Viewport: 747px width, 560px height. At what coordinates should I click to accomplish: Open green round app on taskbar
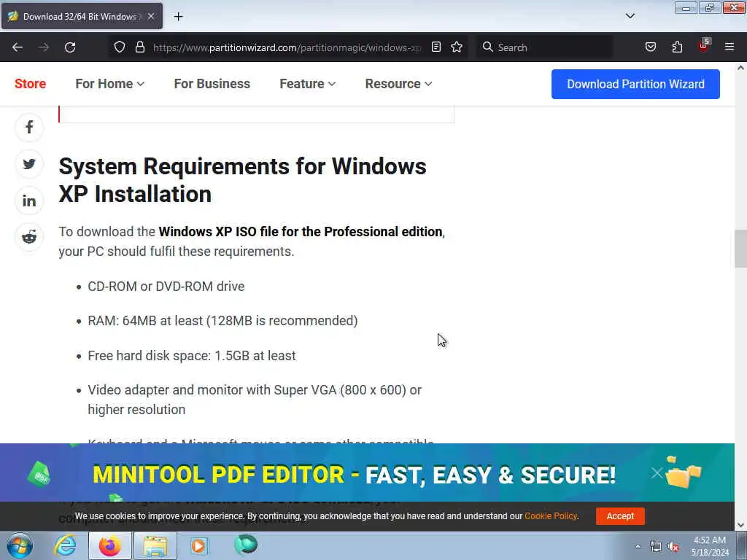(x=246, y=545)
